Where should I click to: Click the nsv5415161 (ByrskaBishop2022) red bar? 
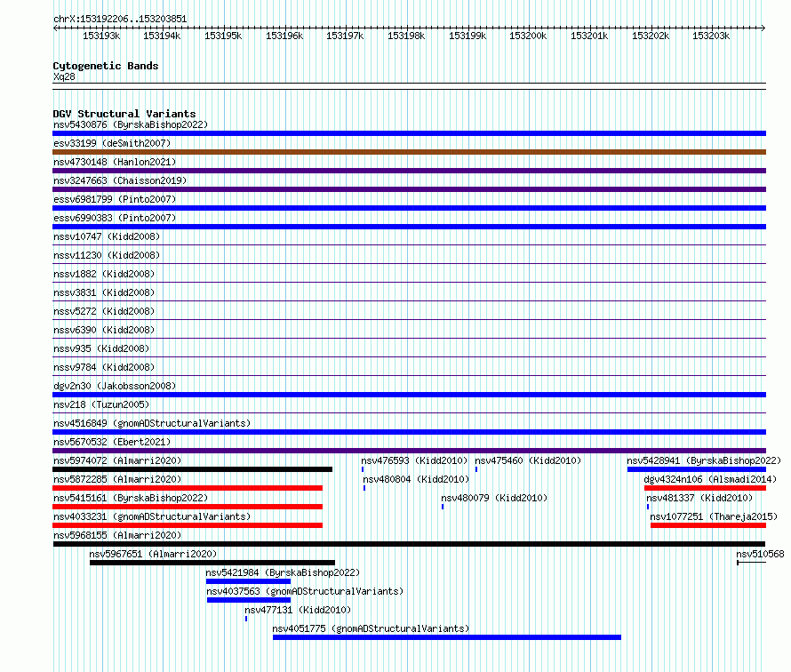[x=188, y=507]
